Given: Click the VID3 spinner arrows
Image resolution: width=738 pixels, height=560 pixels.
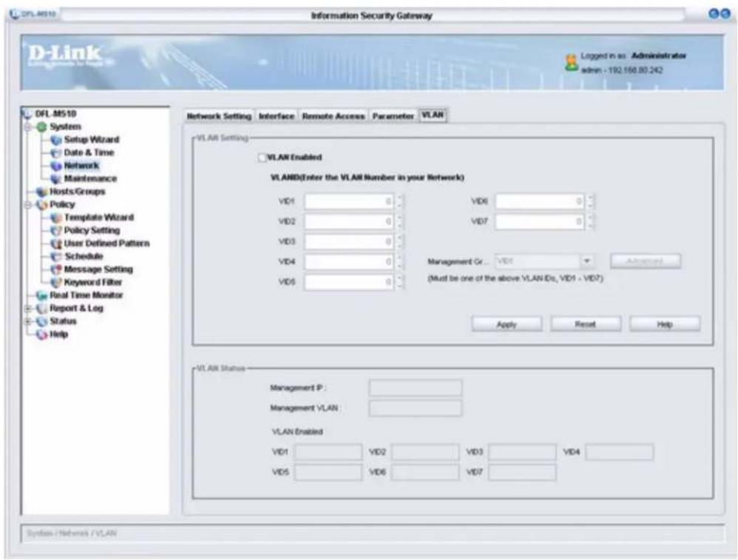Looking at the screenshot, I should click(x=399, y=242).
